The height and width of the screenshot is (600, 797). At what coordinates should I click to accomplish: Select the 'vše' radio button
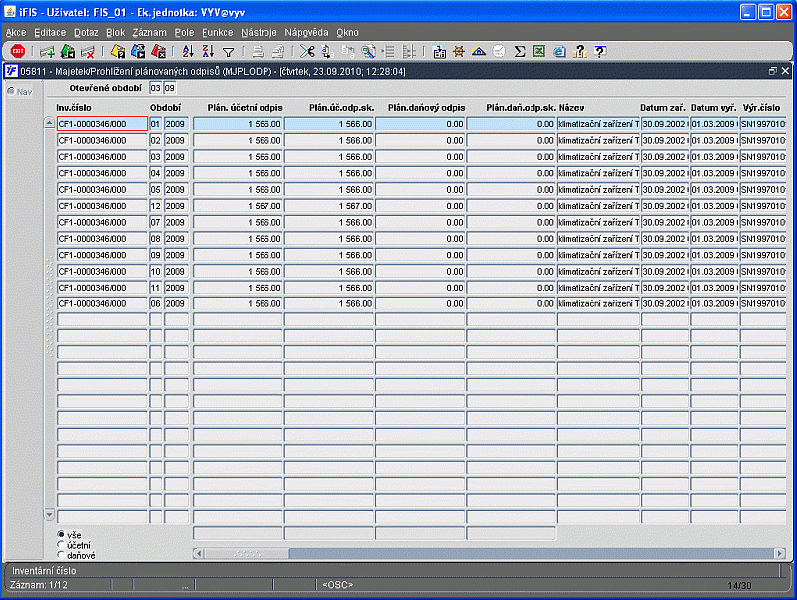62,535
